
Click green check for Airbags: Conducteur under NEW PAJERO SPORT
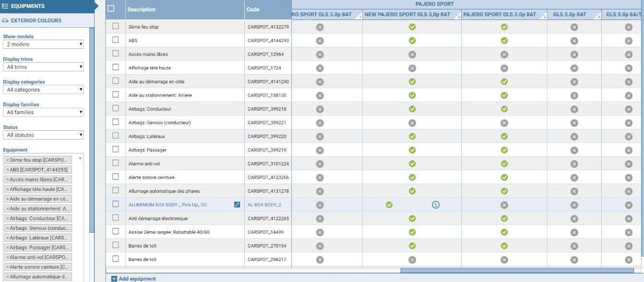[x=412, y=109]
